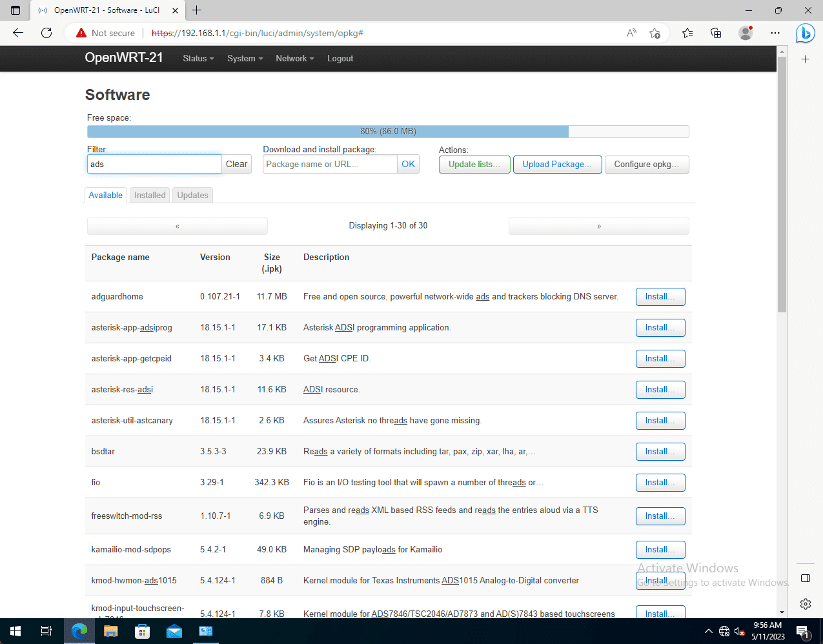
Task: Click OK to install named package
Action: pyautogui.click(x=408, y=164)
